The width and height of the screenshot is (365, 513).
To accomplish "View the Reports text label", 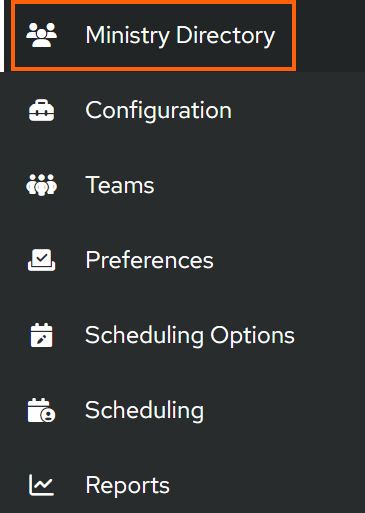I will (127, 486).
